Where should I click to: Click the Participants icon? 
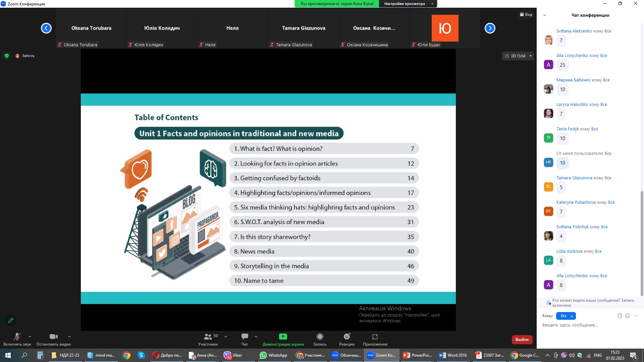[x=208, y=337]
